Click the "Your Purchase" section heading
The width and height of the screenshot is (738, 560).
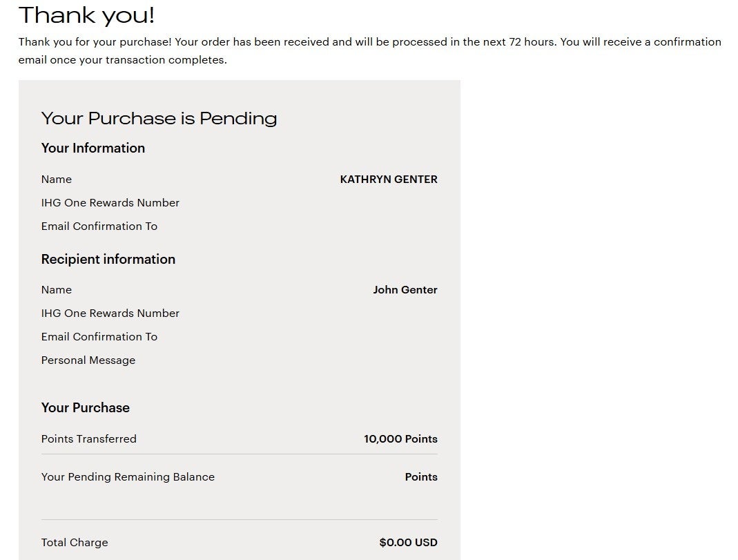click(86, 407)
